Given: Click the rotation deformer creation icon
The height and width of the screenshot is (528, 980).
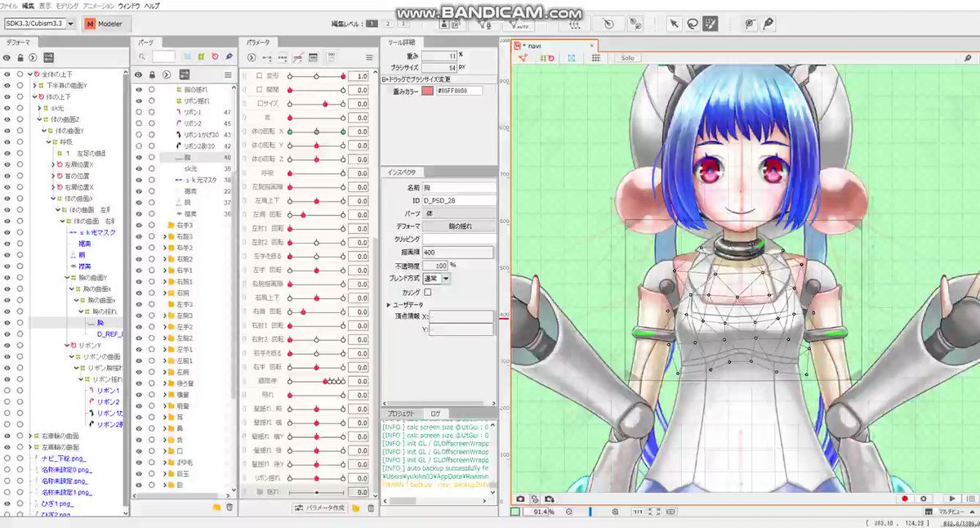Looking at the screenshot, I should (608, 24).
